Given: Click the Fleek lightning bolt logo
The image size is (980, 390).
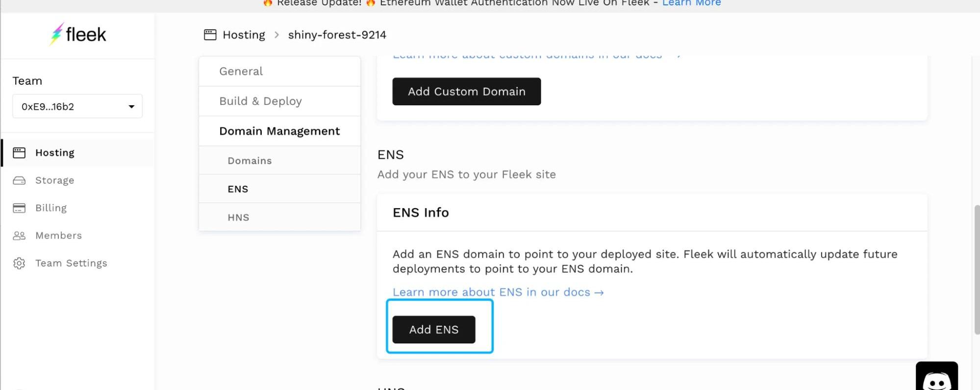Looking at the screenshot, I should point(57,34).
